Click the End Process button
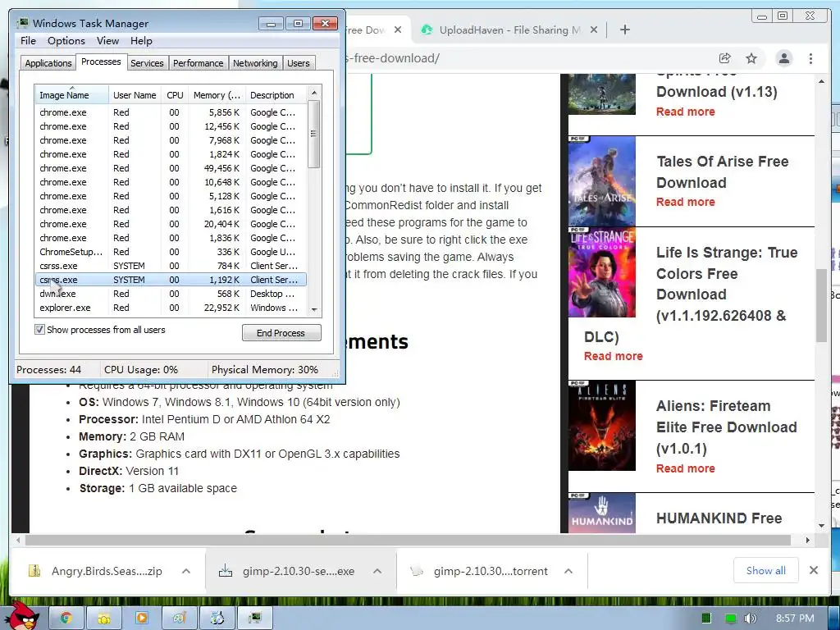Viewport: 840px width, 630px height. 281,333
